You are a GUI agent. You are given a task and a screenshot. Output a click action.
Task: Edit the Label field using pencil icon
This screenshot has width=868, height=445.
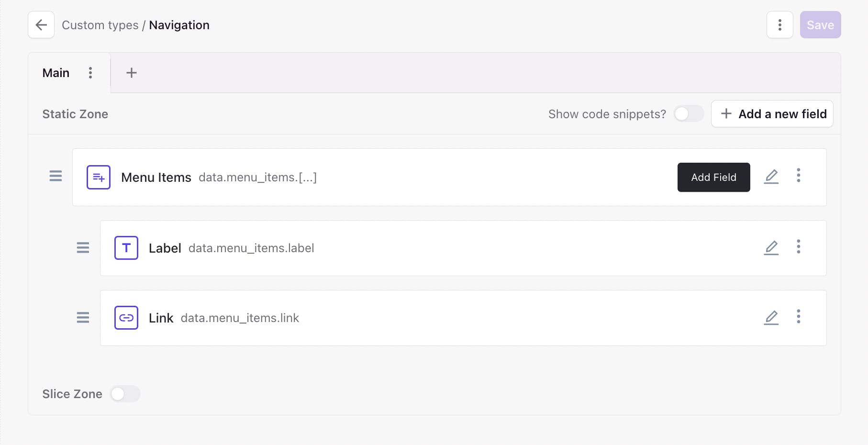click(x=771, y=248)
